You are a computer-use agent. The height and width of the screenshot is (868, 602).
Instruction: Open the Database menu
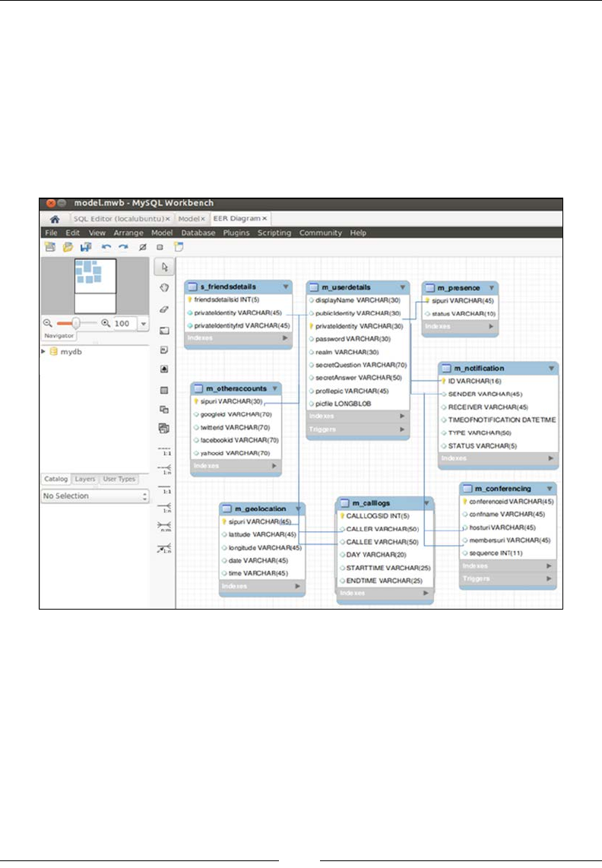pos(198,233)
